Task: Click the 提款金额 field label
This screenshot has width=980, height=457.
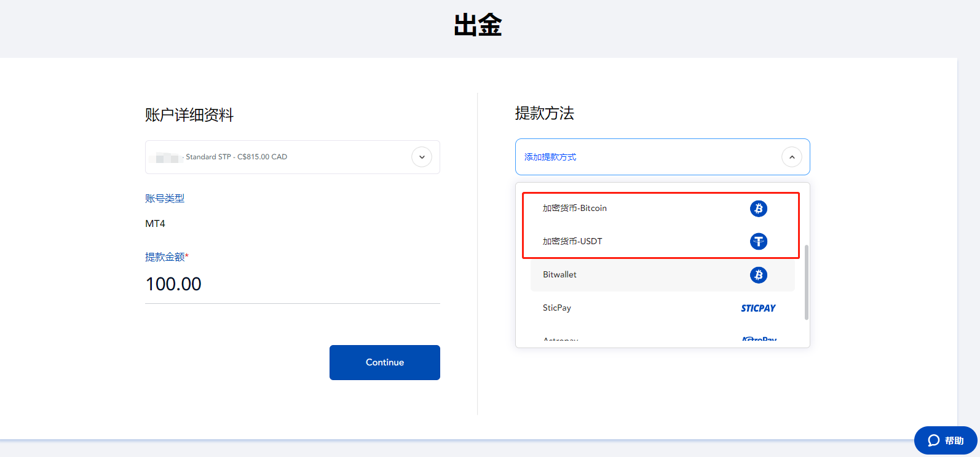Action: [x=165, y=257]
